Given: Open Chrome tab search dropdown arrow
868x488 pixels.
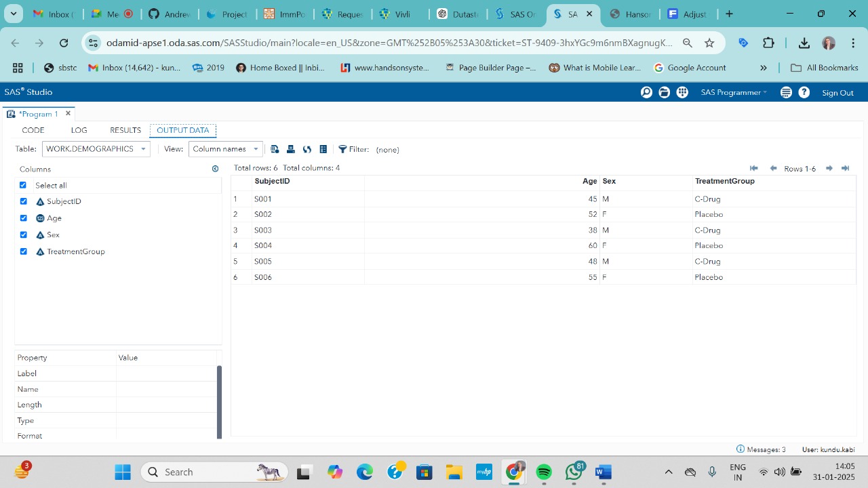Looking at the screenshot, I should tap(13, 14).
